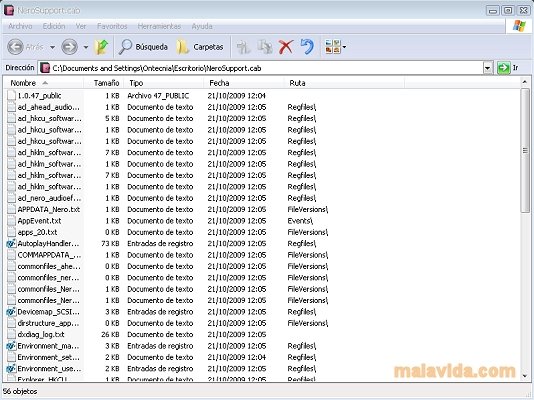534x400 pixels.
Task: Go back with the Atrás arrow button
Action: 16,47
